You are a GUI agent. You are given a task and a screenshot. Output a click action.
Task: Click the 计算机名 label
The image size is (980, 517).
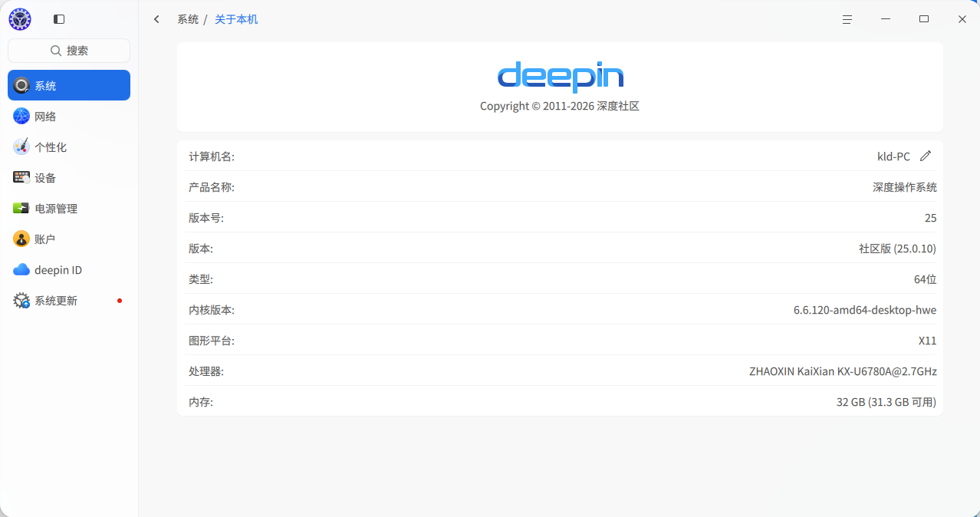point(212,156)
